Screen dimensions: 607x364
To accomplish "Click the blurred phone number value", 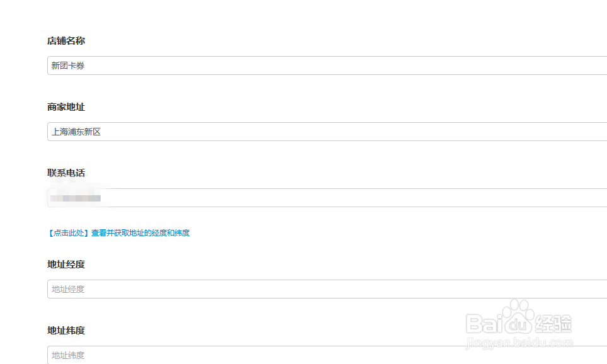I will [76, 198].
